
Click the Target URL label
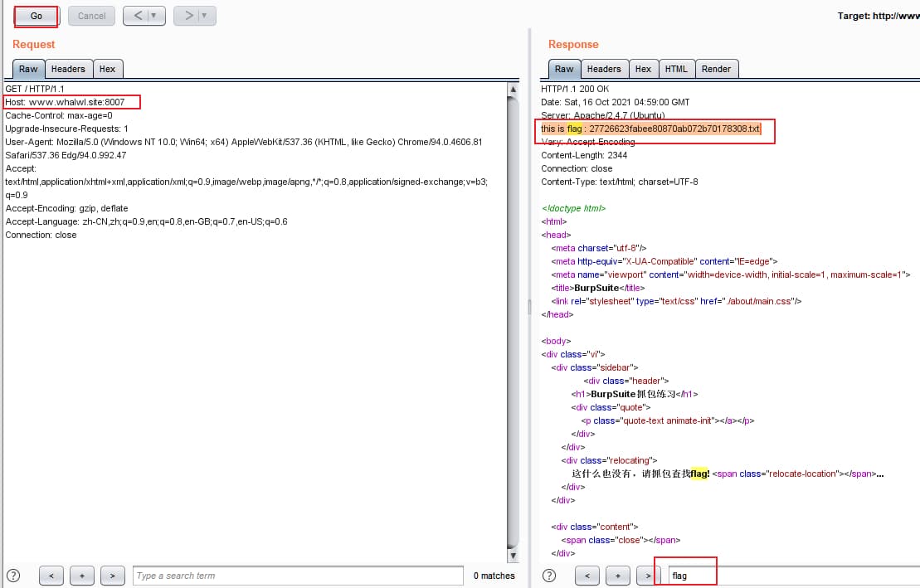pyautogui.click(x=879, y=16)
